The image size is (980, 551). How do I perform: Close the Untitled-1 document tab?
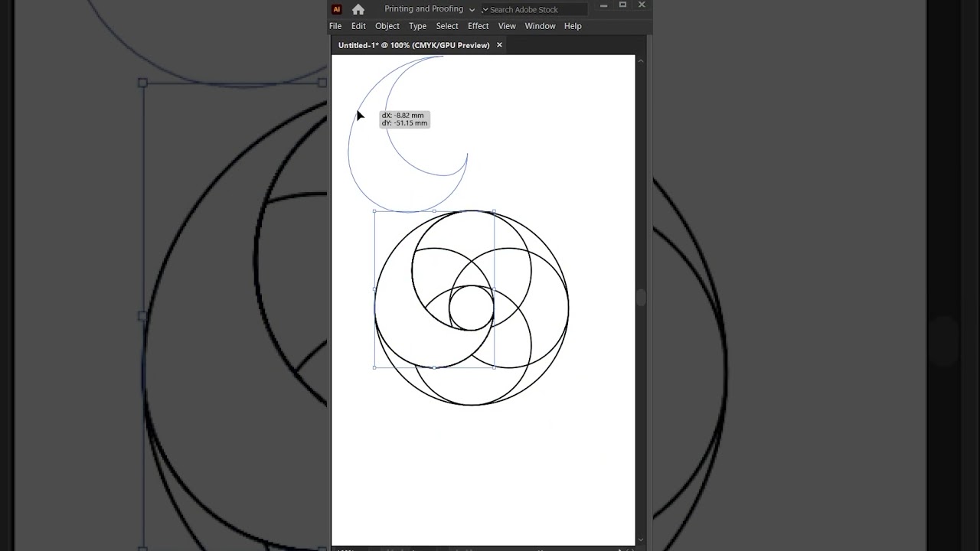(x=499, y=45)
